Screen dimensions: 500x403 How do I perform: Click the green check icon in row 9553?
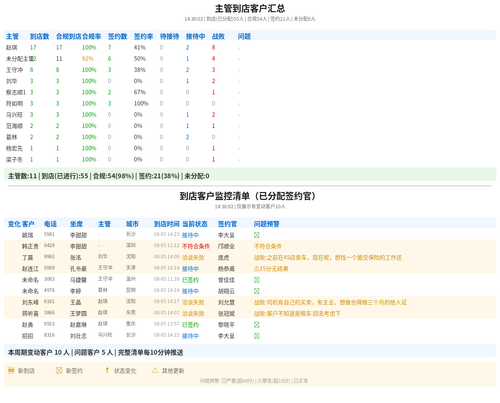coord(256,325)
